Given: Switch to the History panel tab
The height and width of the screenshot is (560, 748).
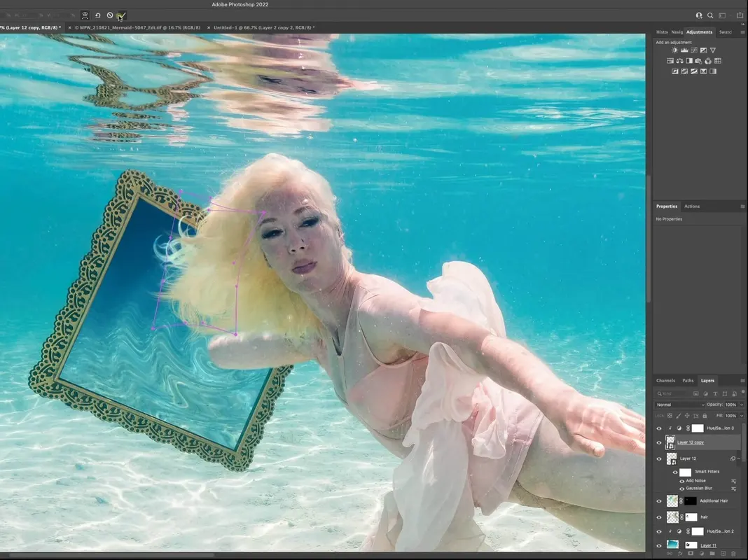Looking at the screenshot, I should (662, 32).
